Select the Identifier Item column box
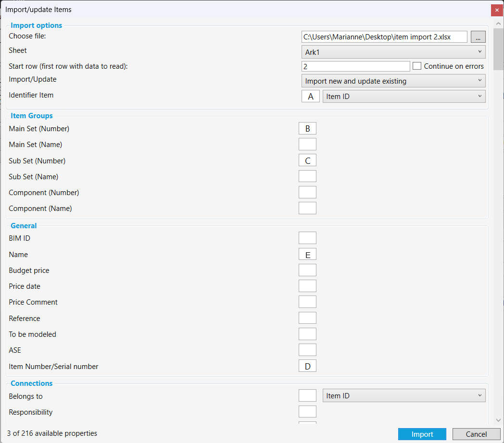The width and height of the screenshot is (504, 443). (310, 97)
